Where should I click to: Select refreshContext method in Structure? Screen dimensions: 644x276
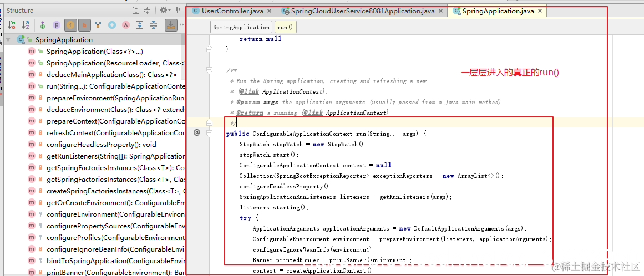(116, 133)
